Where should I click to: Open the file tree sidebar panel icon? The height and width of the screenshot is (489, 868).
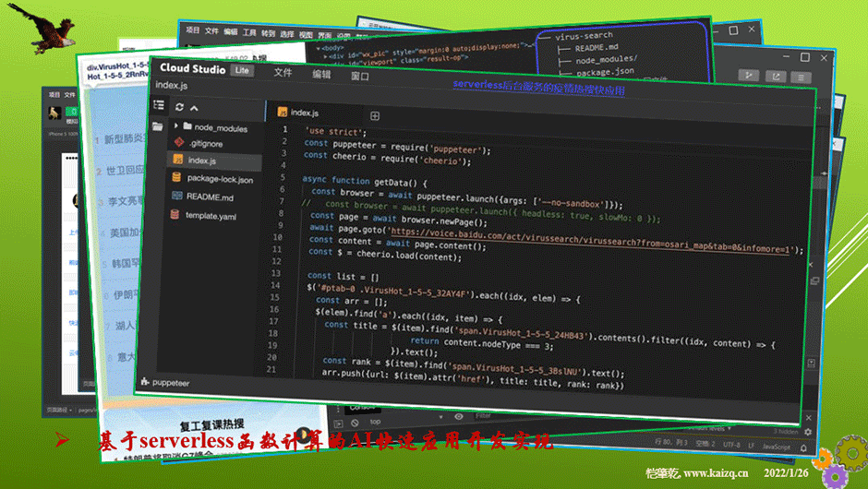(x=159, y=104)
